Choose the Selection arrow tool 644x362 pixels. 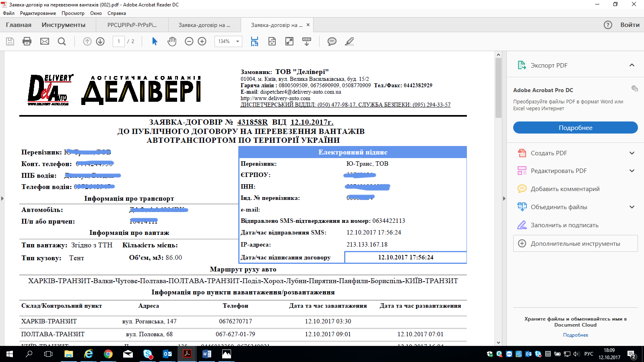tap(155, 41)
